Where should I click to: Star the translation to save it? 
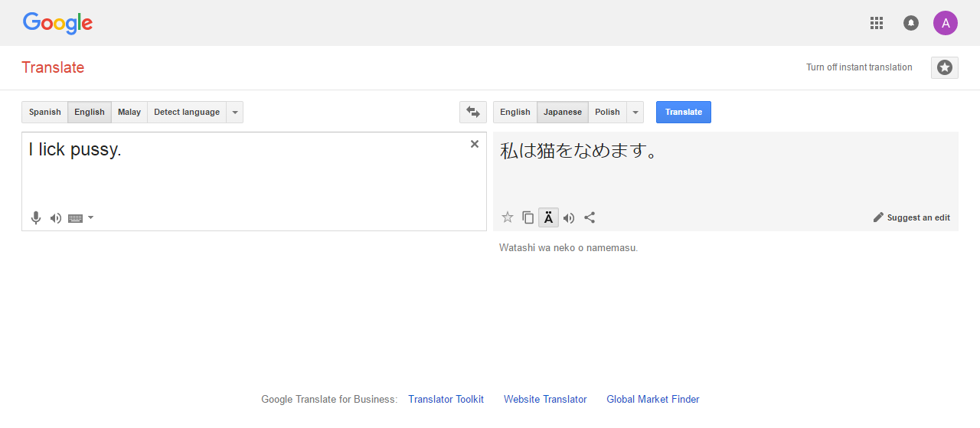(x=507, y=217)
